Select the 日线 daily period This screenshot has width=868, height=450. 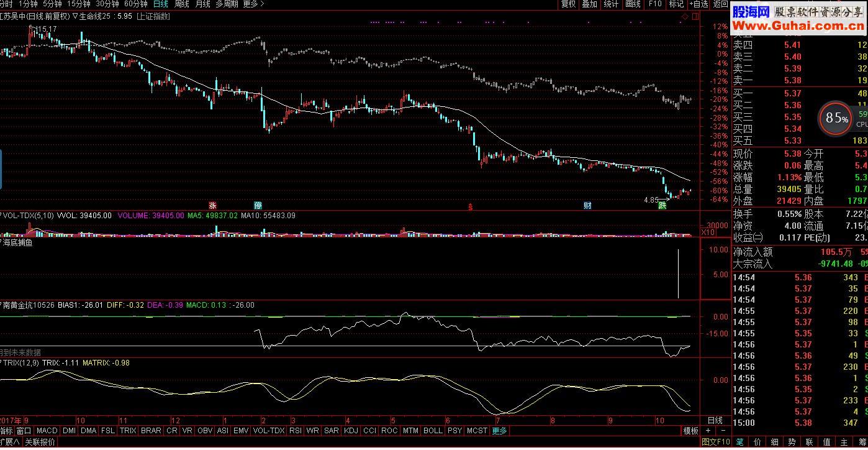click(161, 4)
